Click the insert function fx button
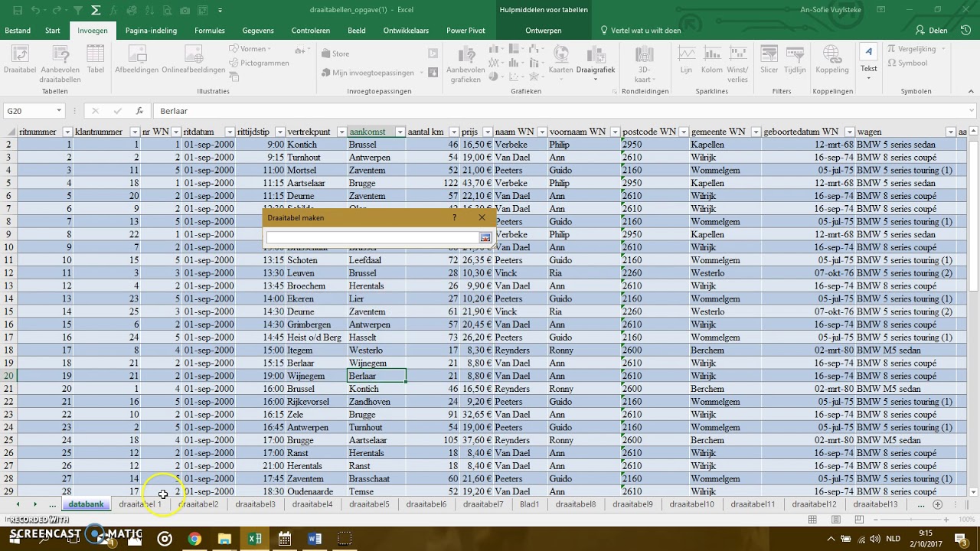This screenshot has width=980, height=551. pyautogui.click(x=139, y=111)
